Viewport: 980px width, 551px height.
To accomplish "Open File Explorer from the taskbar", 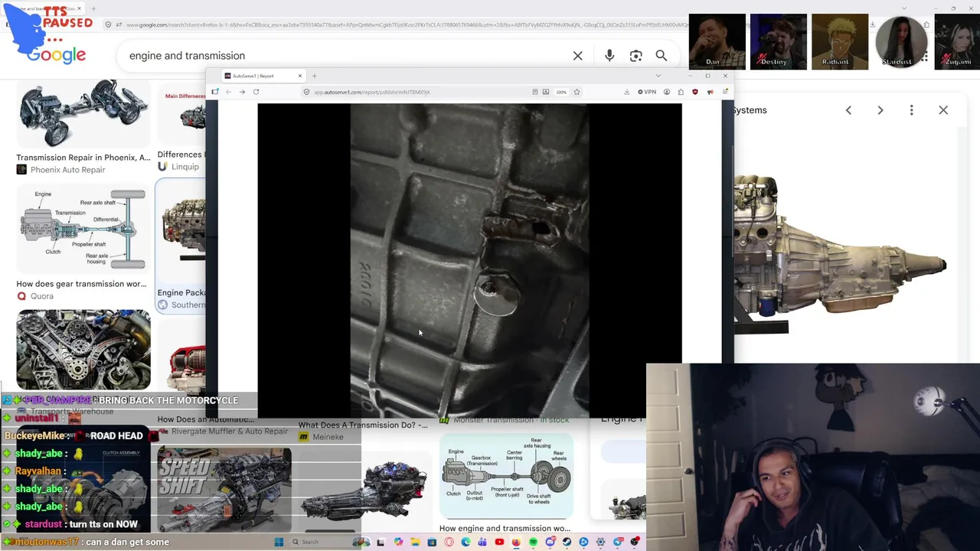I will coord(415,543).
